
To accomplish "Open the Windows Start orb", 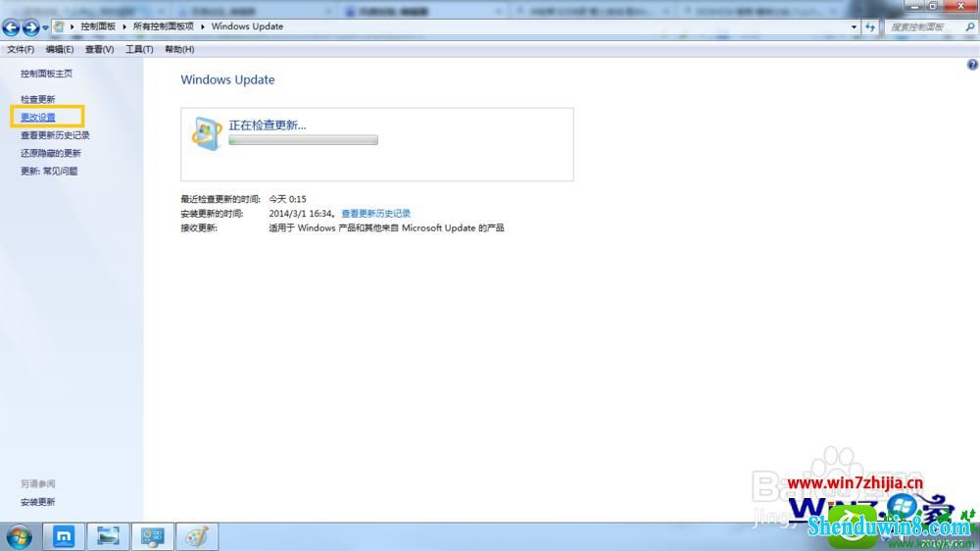I will [x=20, y=537].
